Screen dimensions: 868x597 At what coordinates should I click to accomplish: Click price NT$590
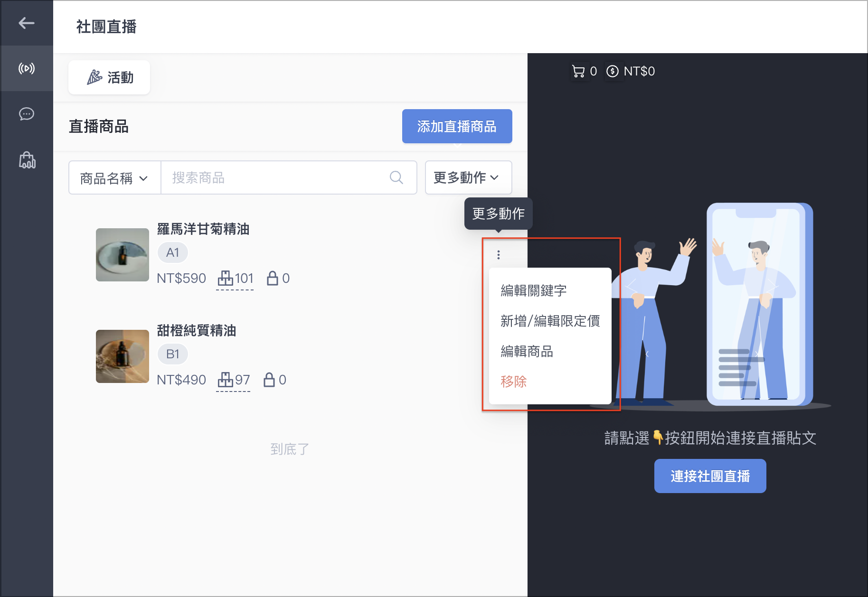pos(181,278)
